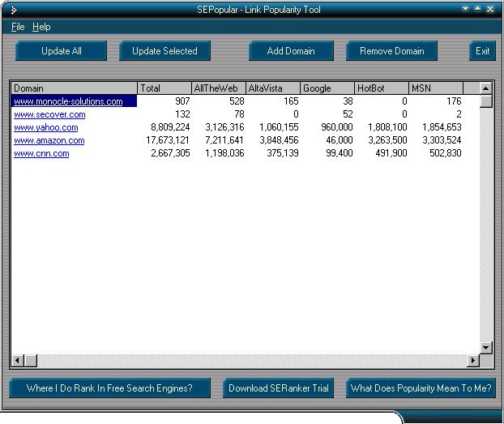Click the horizontal scrollbar right arrow
504x424 pixels.
coord(473,360)
